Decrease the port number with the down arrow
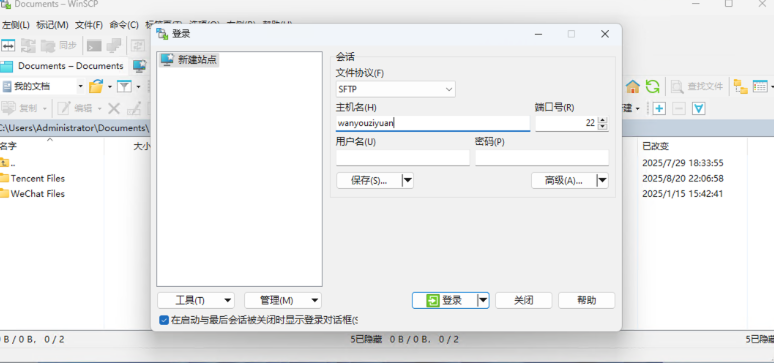The width and height of the screenshot is (774, 363). 602,126
